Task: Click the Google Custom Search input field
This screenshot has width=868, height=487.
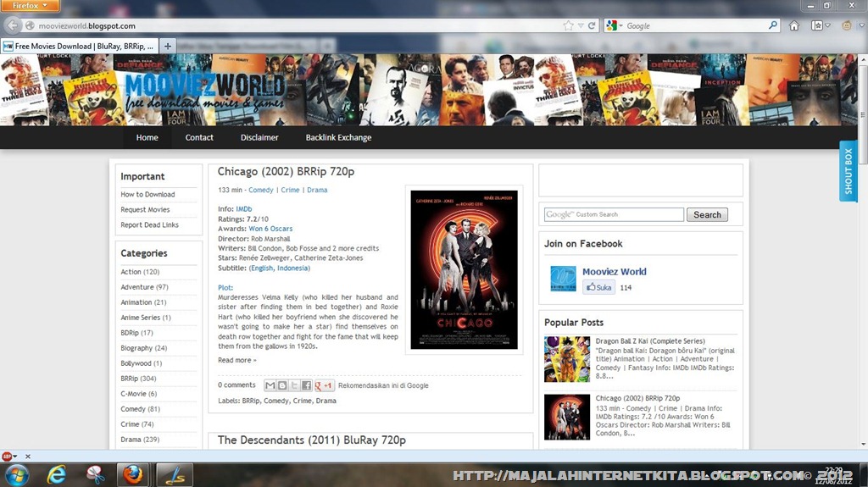Action: [x=614, y=214]
